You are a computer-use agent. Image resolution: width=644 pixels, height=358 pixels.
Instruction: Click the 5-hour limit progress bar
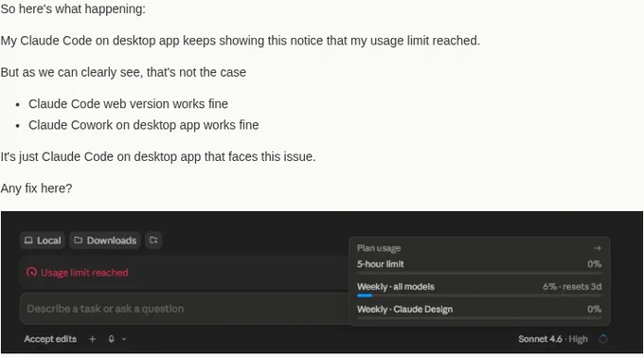[x=479, y=273]
